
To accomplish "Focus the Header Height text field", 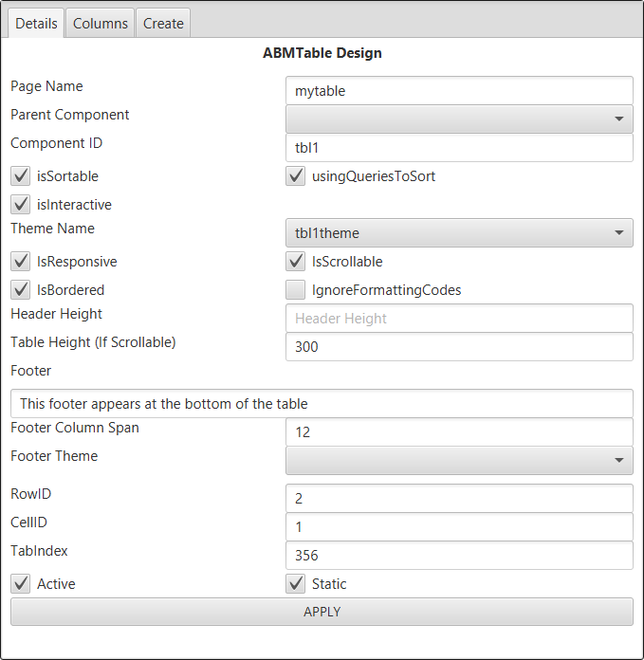I will tap(459, 319).
